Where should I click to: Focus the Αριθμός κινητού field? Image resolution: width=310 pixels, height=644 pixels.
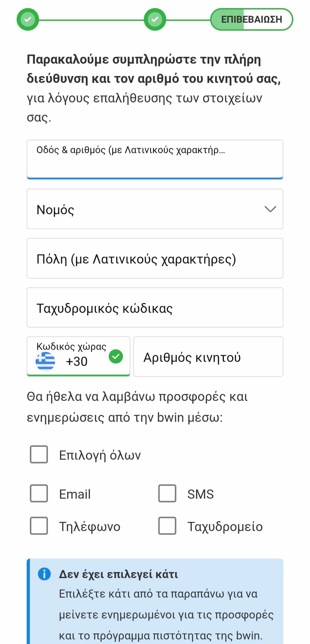(208, 356)
